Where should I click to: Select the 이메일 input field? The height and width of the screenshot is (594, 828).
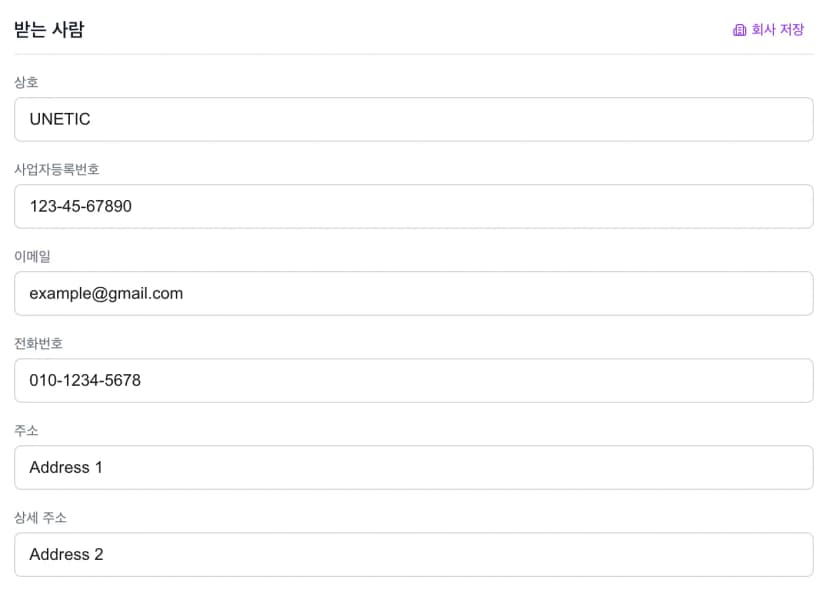pos(414,293)
